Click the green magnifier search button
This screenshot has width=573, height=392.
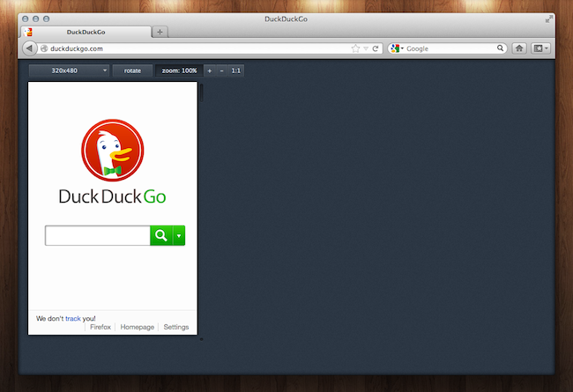pos(160,235)
